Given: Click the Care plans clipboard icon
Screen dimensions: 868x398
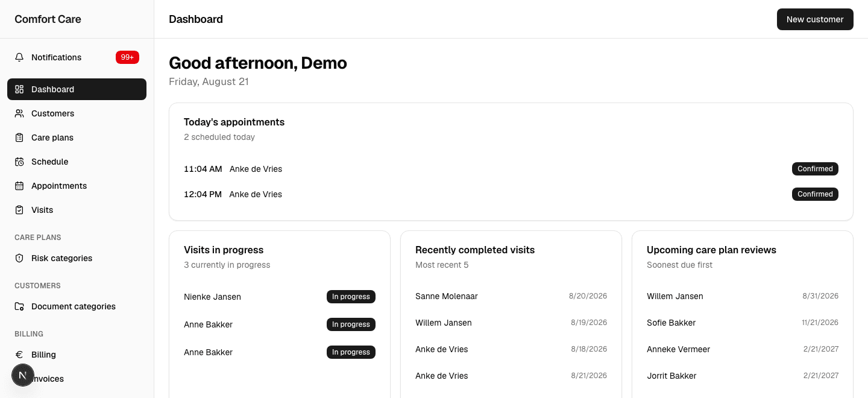Looking at the screenshot, I should (x=19, y=137).
